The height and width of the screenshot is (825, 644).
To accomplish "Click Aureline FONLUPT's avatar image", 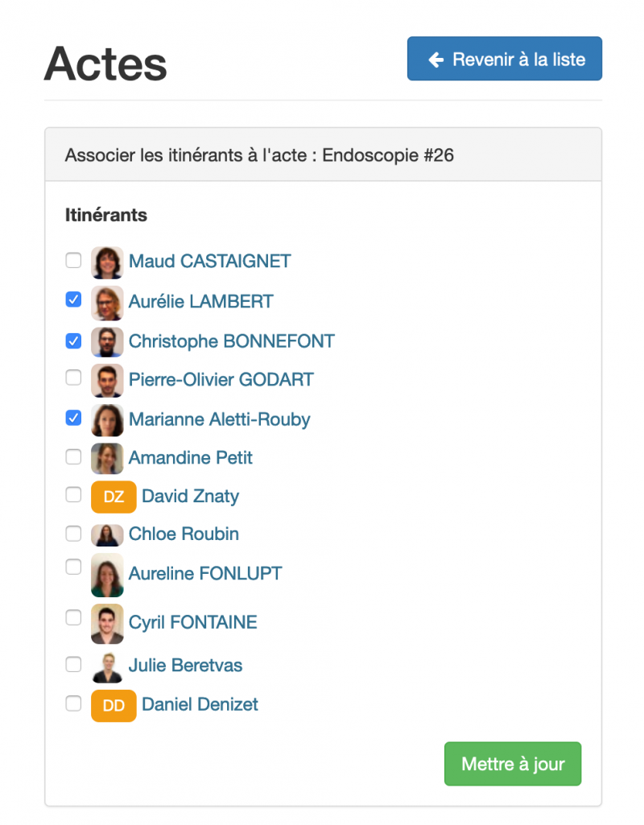I will tap(106, 574).
